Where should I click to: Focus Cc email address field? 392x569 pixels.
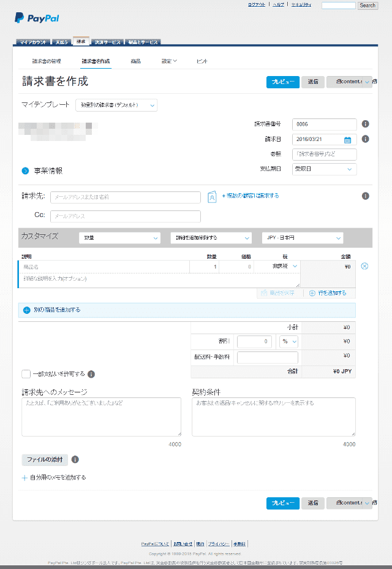[126, 216]
